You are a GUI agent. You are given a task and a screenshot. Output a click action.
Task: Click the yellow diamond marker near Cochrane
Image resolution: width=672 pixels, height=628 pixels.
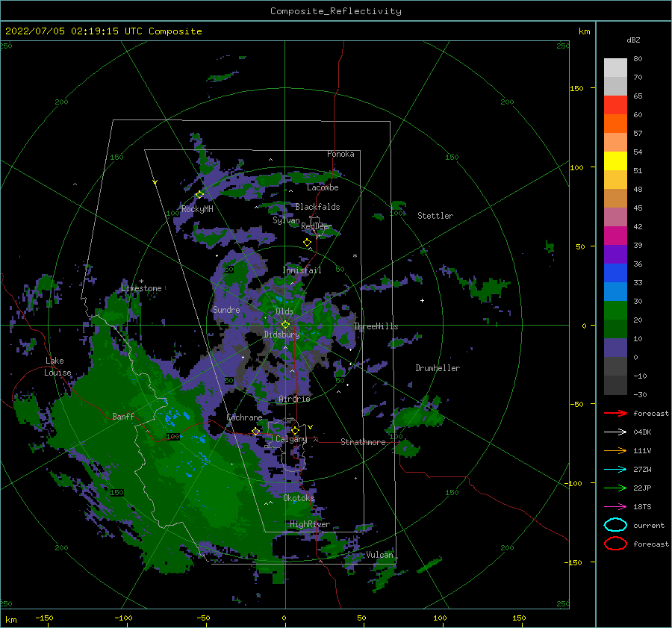[x=255, y=432]
